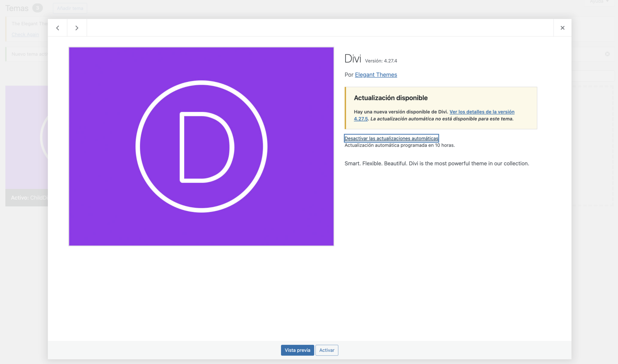This screenshot has width=618, height=364.
Task: Expand the Ayuda help dropdown
Action: (x=599, y=2)
